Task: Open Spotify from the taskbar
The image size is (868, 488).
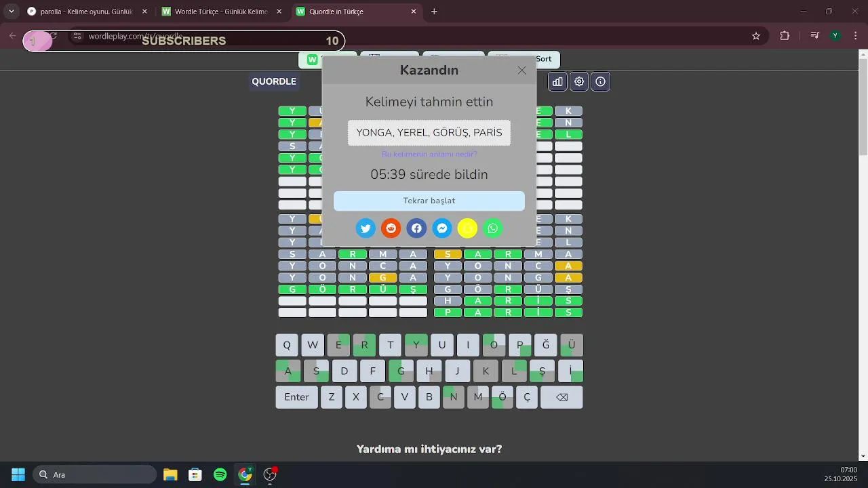Action: pyautogui.click(x=220, y=474)
